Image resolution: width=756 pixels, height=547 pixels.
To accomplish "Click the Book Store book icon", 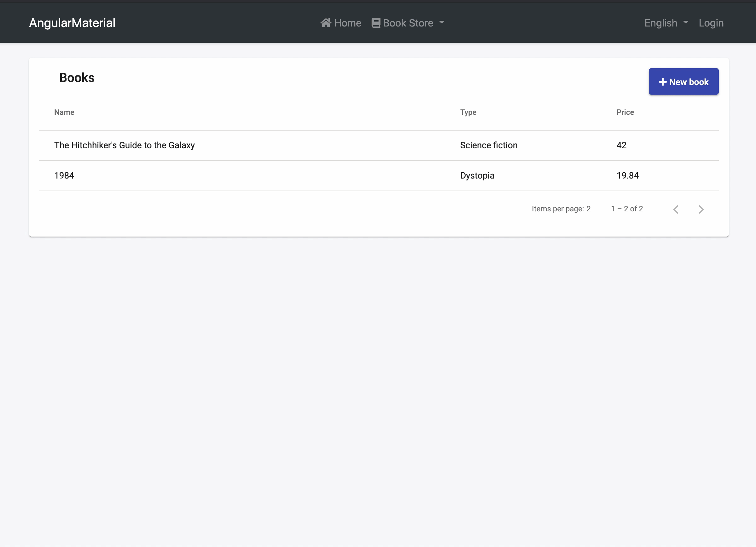I will 376,23.
